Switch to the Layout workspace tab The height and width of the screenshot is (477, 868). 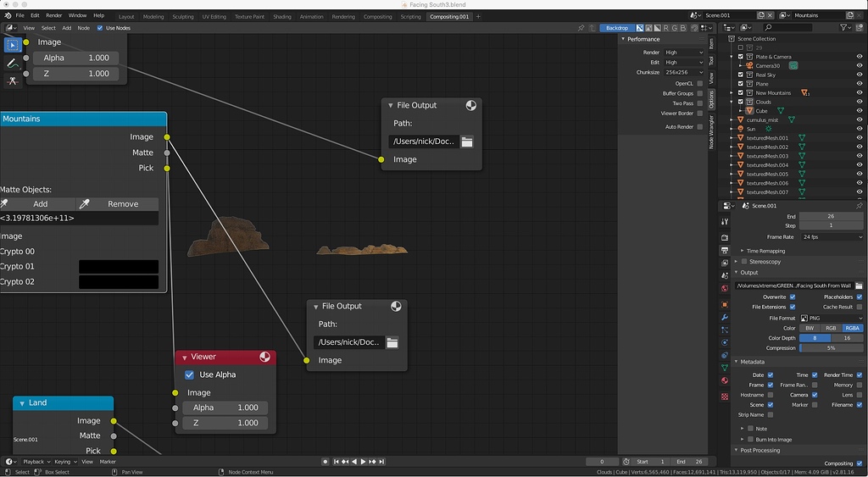point(126,17)
